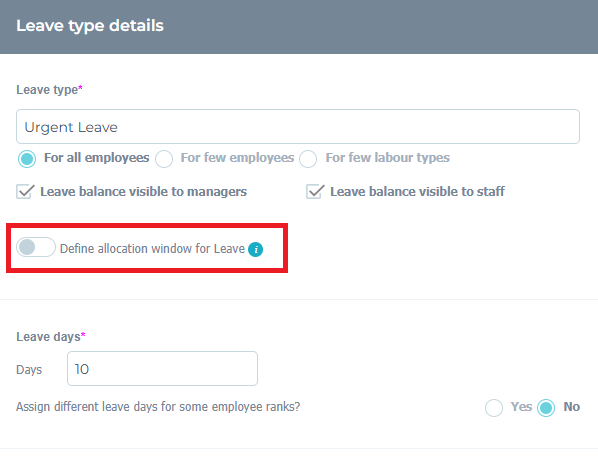Enable the Define allocation window switch
The image size is (598, 465).
click(x=36, y=247)
